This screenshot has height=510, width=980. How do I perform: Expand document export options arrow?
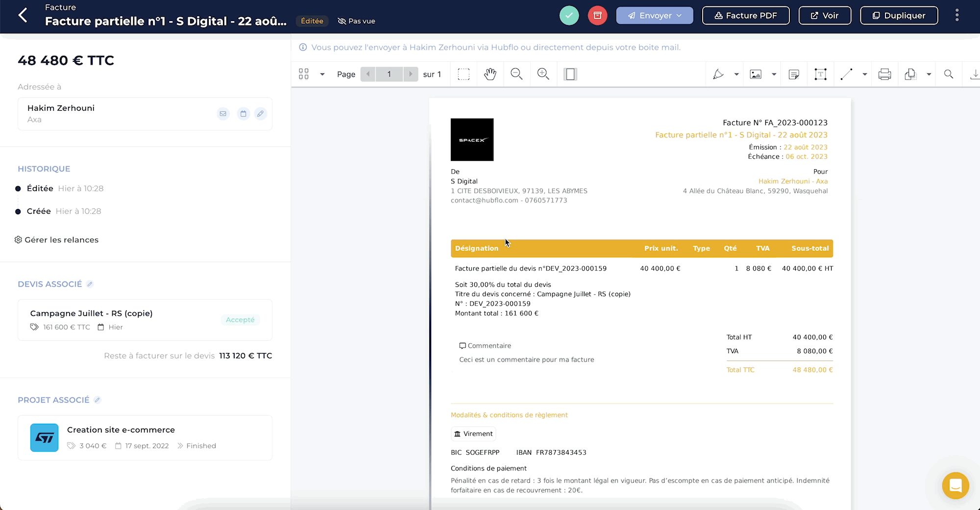click(x=929, y=74)
